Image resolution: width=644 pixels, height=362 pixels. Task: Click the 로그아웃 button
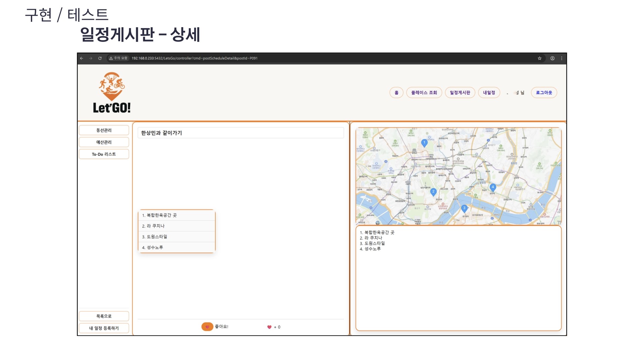544,93
